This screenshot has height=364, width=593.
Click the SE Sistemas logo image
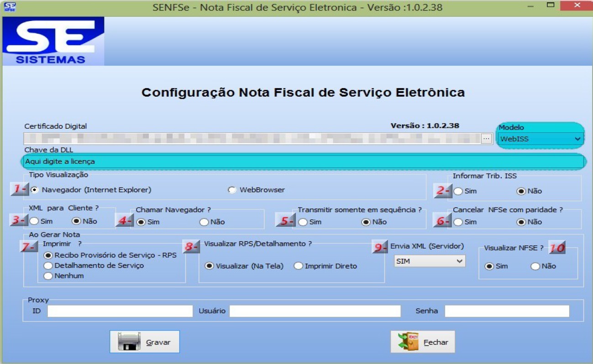click(x=53, y=42)
